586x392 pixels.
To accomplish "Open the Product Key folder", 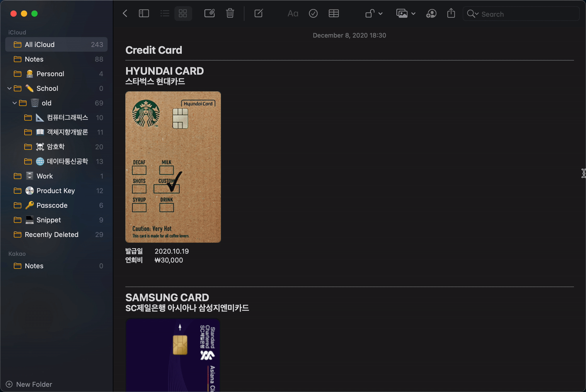I will pos(56,191).
